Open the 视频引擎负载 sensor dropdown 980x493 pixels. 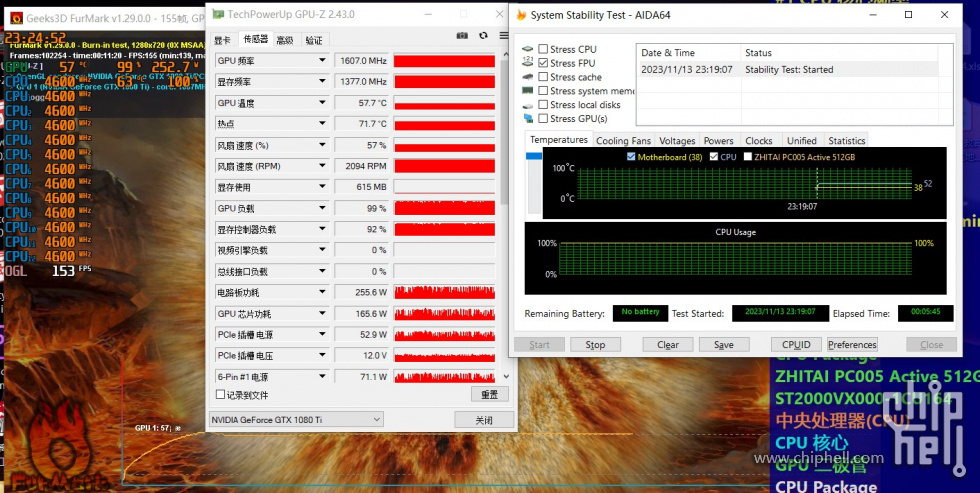click(322, 250)
